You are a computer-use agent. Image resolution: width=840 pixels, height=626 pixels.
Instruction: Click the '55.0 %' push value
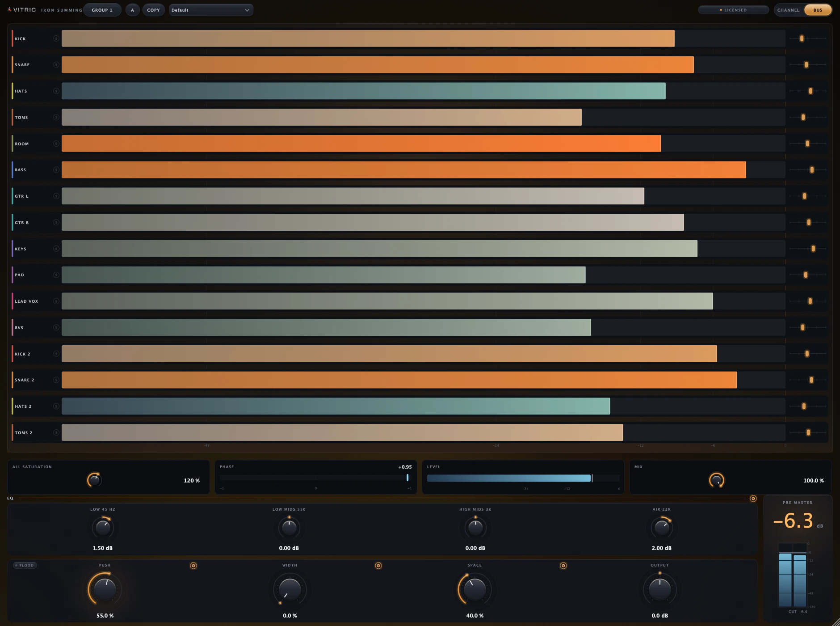tap(105, 616)
